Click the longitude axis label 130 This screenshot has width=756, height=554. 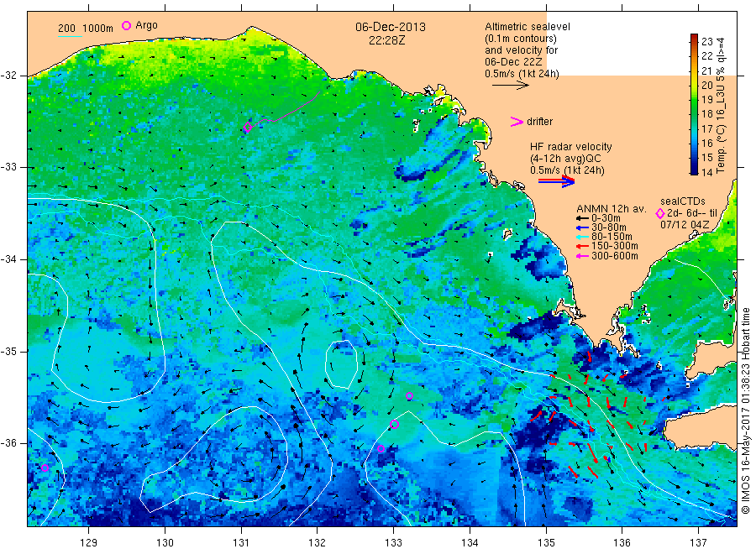click(165, 542)
